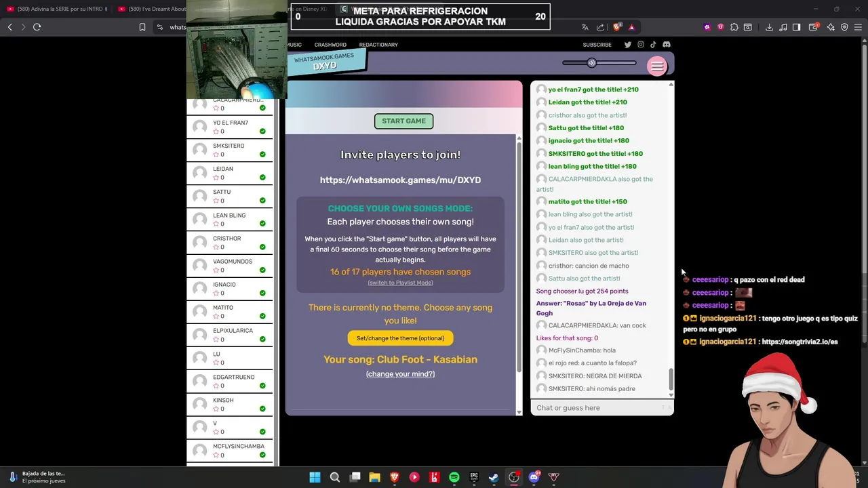Viewport: 868px width, 488px height.
Task: Open the Brave VPN shield icon
Action: [844, 27]
